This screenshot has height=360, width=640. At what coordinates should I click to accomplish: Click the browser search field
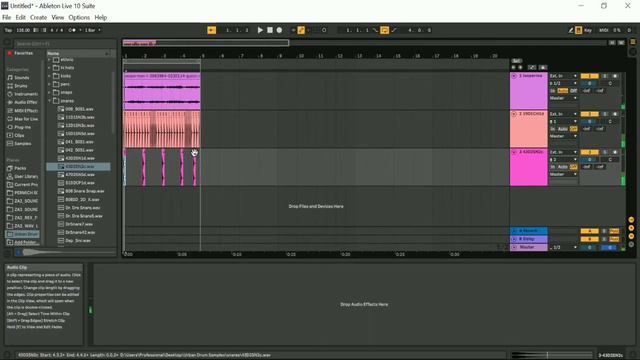coord(65,43)
